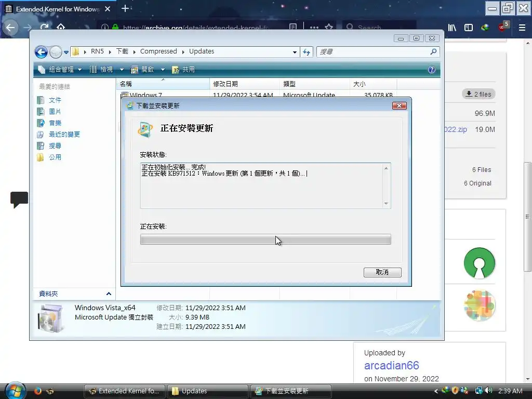Screen dimensions: 532x399
Task: Click the KB971512 installation status line
Action: (224, 174)
